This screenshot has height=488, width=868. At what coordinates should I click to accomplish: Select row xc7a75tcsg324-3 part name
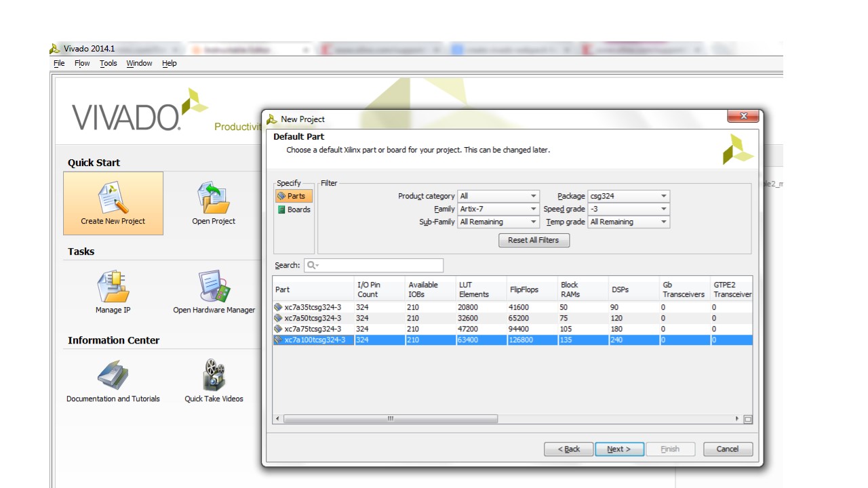[313, 329]
